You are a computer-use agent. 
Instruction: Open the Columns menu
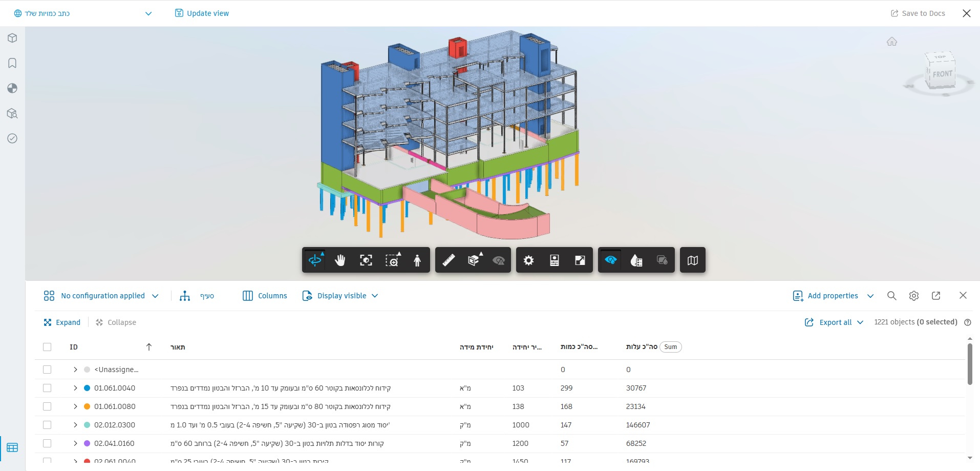265,296
